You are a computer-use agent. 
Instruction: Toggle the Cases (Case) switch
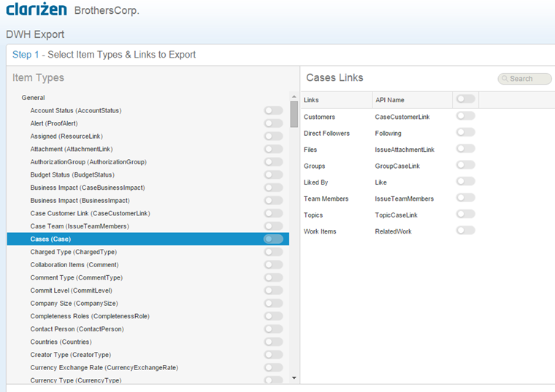tap(273, 239)
